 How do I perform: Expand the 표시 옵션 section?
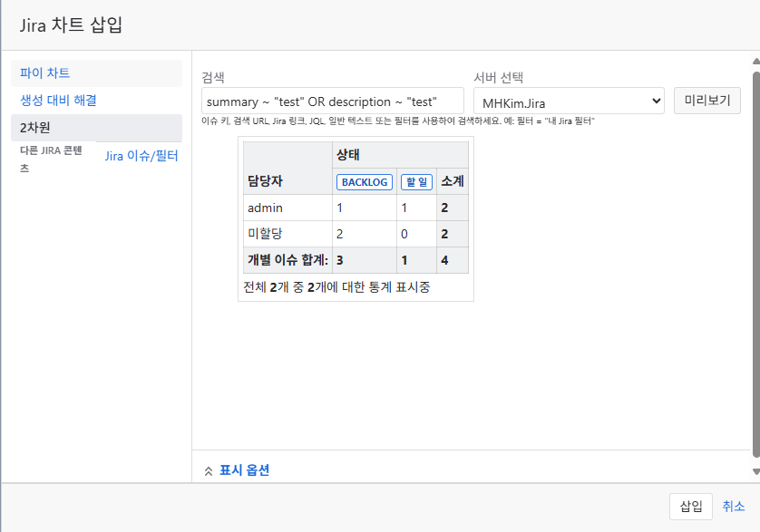pyautogui.click(x=244, y=470)
